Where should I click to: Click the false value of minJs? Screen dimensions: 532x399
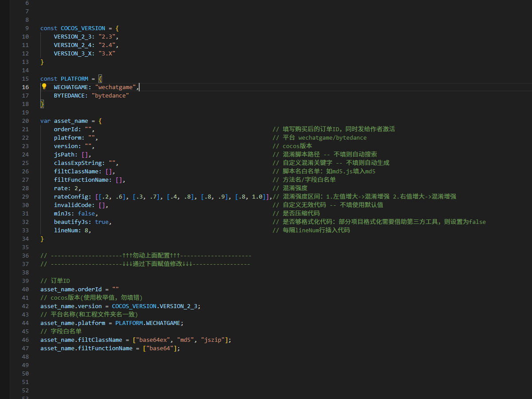86,214
